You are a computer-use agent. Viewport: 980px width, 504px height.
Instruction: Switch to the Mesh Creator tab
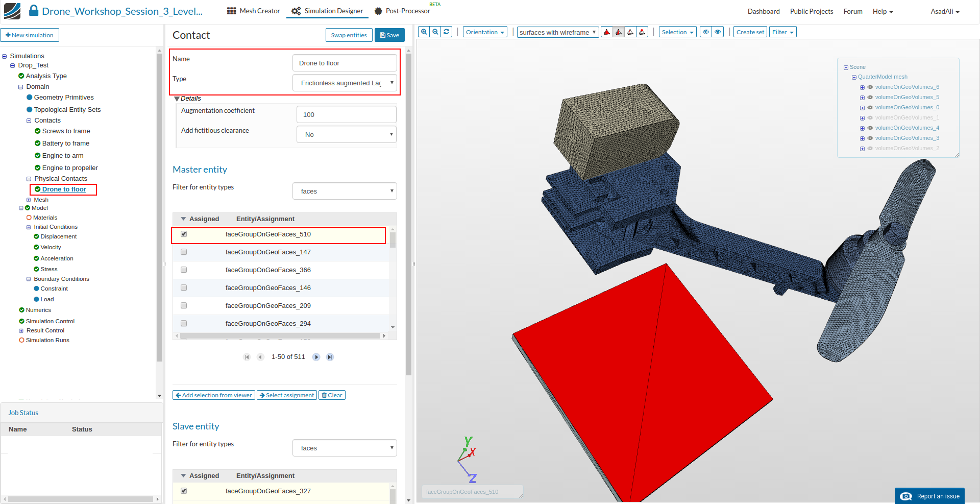coord(254,11)
